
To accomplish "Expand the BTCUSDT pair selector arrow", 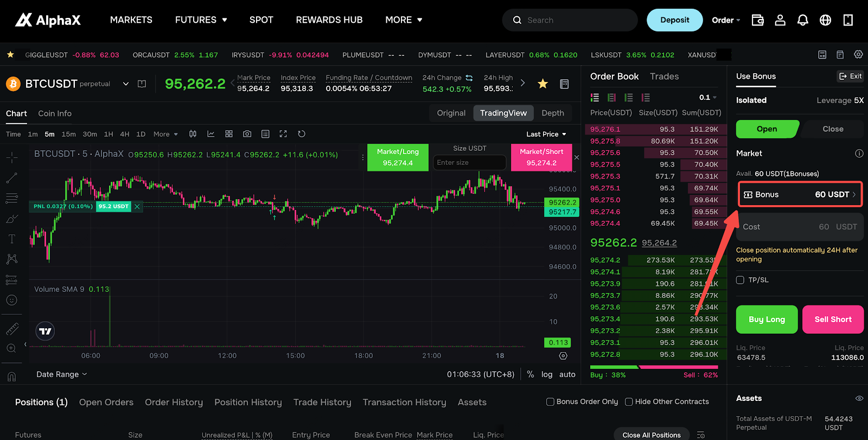I will (126, 84).
